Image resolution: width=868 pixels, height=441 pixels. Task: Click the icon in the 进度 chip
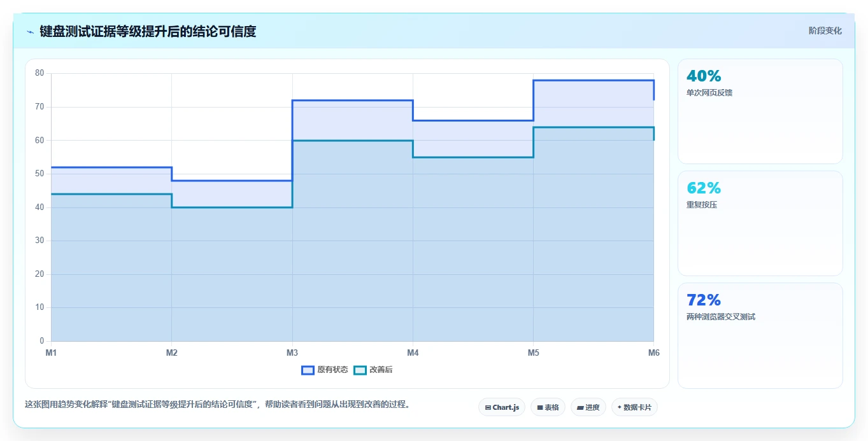581,407
